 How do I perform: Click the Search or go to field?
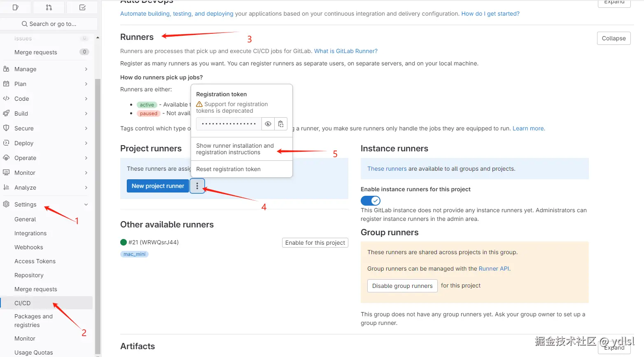point(49,24)
